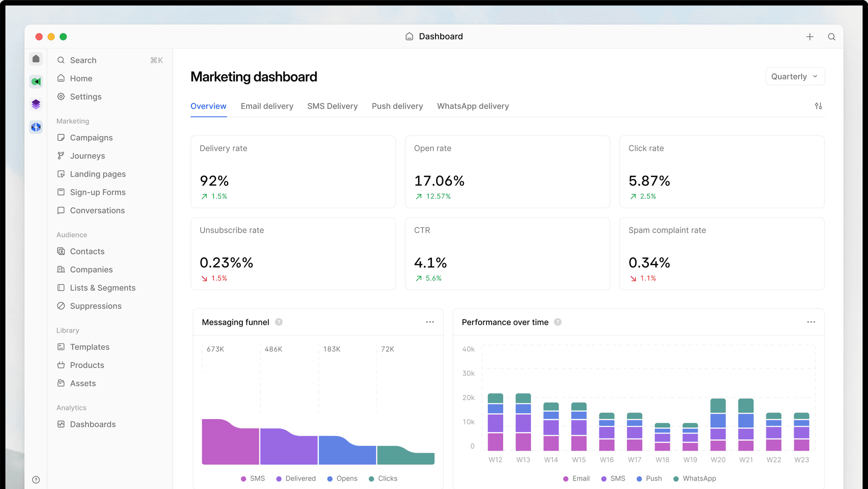
Task: Open the Sign-up Forms page
Action: pos(97,192)
